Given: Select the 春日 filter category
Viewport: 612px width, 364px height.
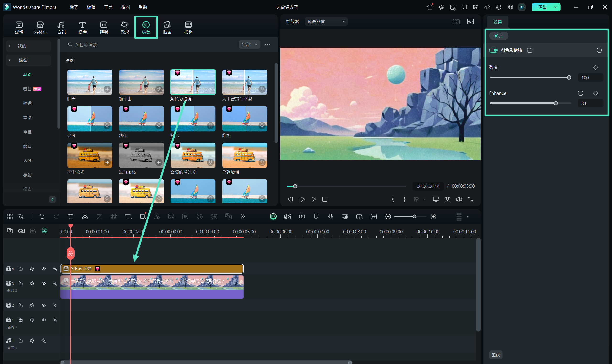Looking at the screenshot, I should coord(27,89).
